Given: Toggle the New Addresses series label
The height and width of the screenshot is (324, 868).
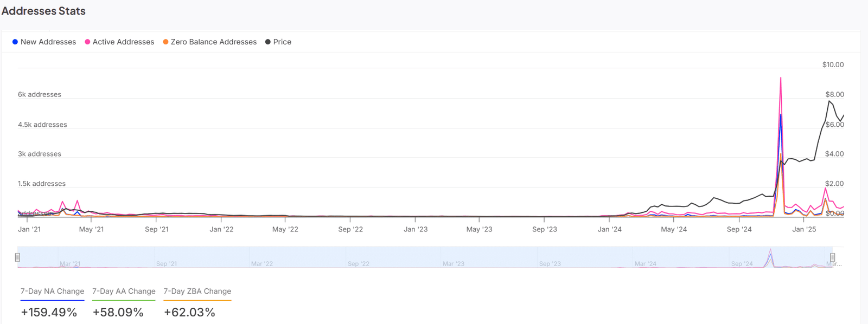Looking at the screenshot, I should [48, 42].
